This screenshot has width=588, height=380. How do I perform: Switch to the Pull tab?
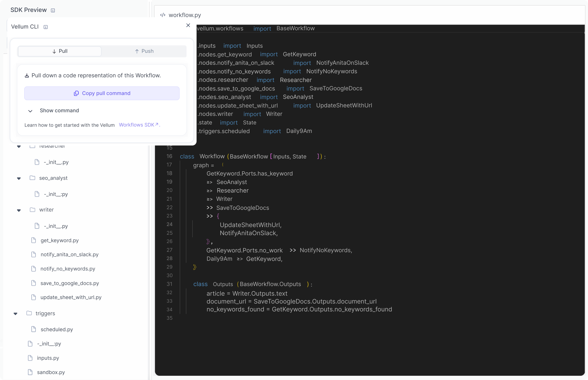pos(60,51)
